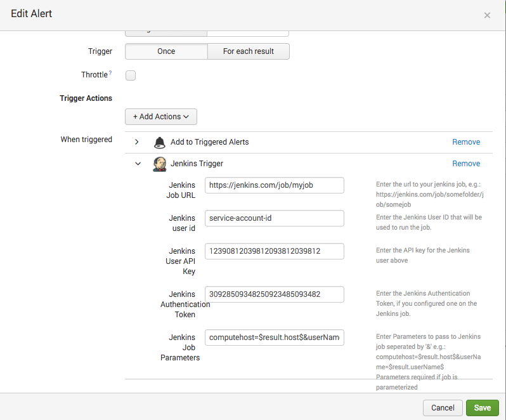The image size is (506, 420).
Task: Save the alert with the Save button
Action: (482, 408)
